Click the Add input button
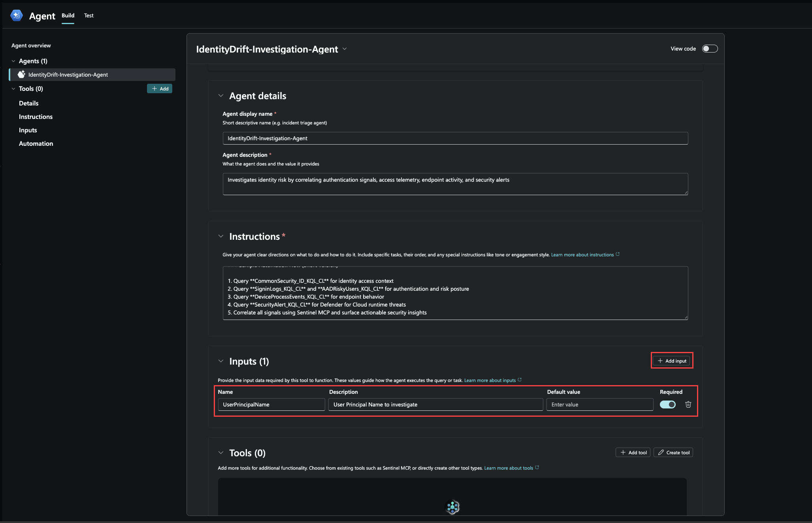812x523 pixels. (x=672, y=361)
